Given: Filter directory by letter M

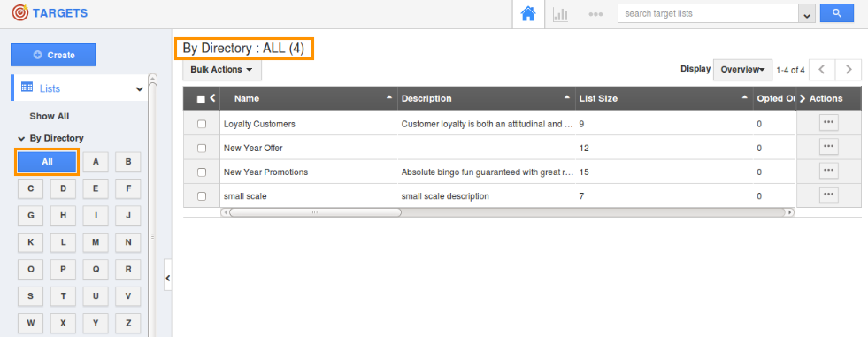Looking at the screenshot, I should [x=96, y=241].
